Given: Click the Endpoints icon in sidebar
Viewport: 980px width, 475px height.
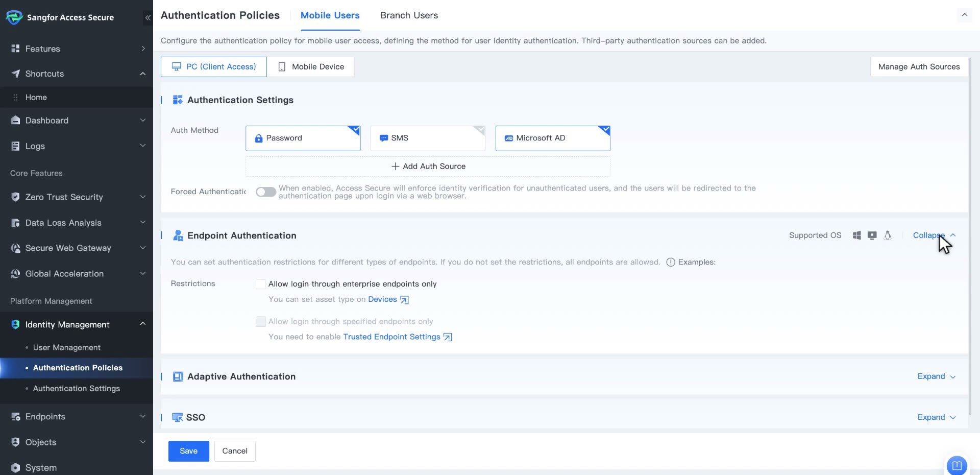Looking at the screenshot, I should [x=15, y=416].
